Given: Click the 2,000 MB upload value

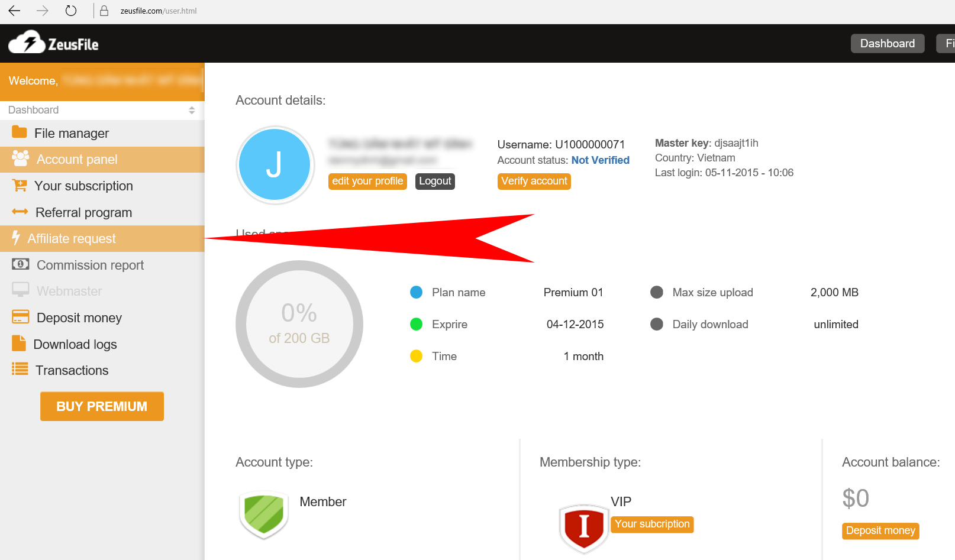Looking at the screenshot, I should [834, 292].
